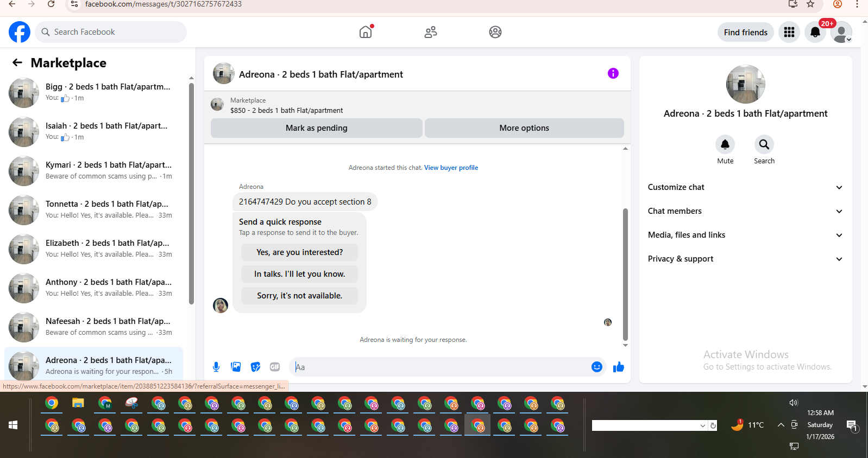Open the Facebook logo home link
The width and height of the screenshot is (868, 458).
click(x=20, y=32)
